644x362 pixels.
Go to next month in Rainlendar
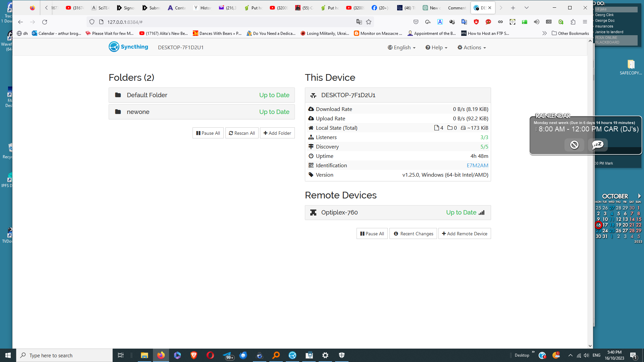click(x=639, y=196)
